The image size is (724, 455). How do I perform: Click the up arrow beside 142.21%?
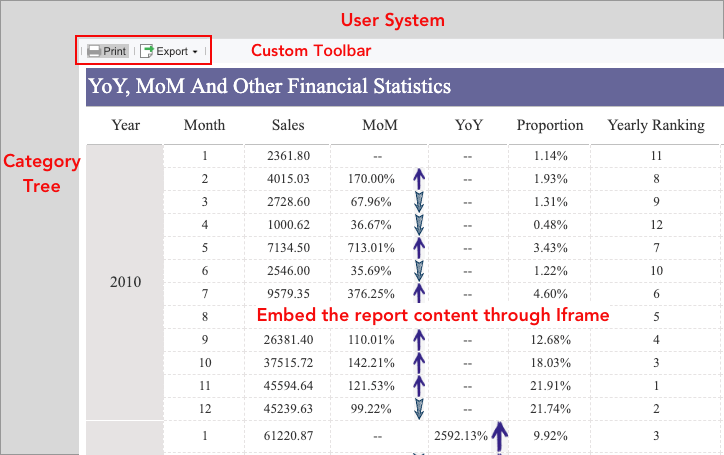419,363
